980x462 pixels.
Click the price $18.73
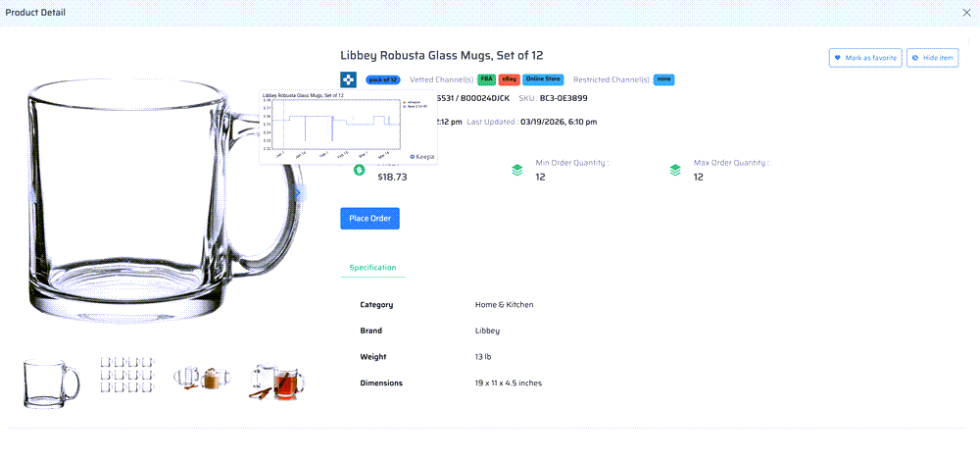(x=393, y=177)
